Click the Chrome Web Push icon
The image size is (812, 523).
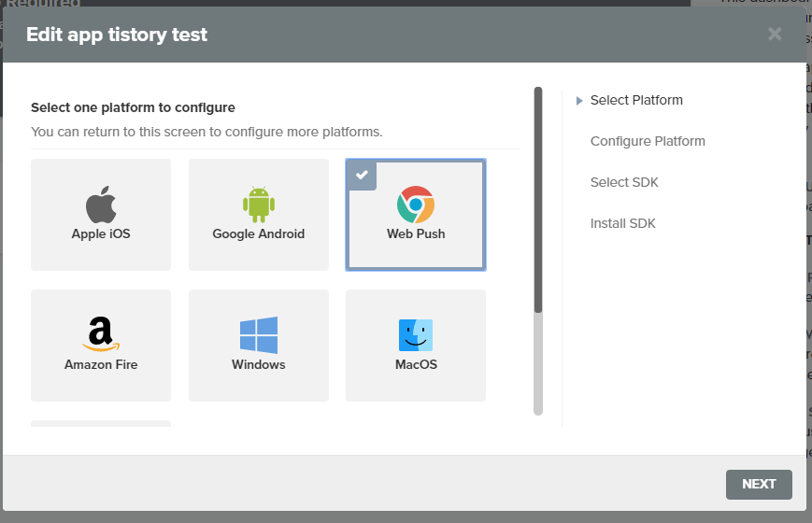[416, 205]
